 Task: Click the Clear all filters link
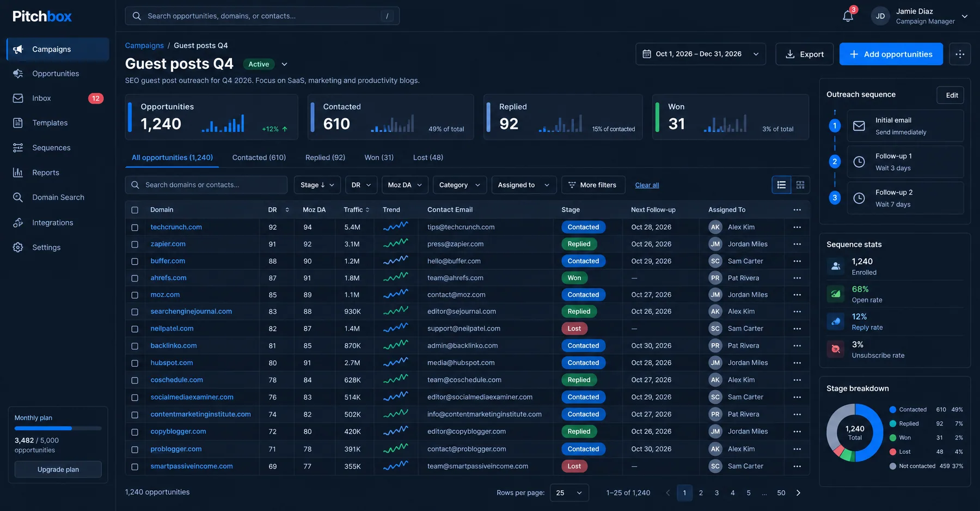click(647, 185)
